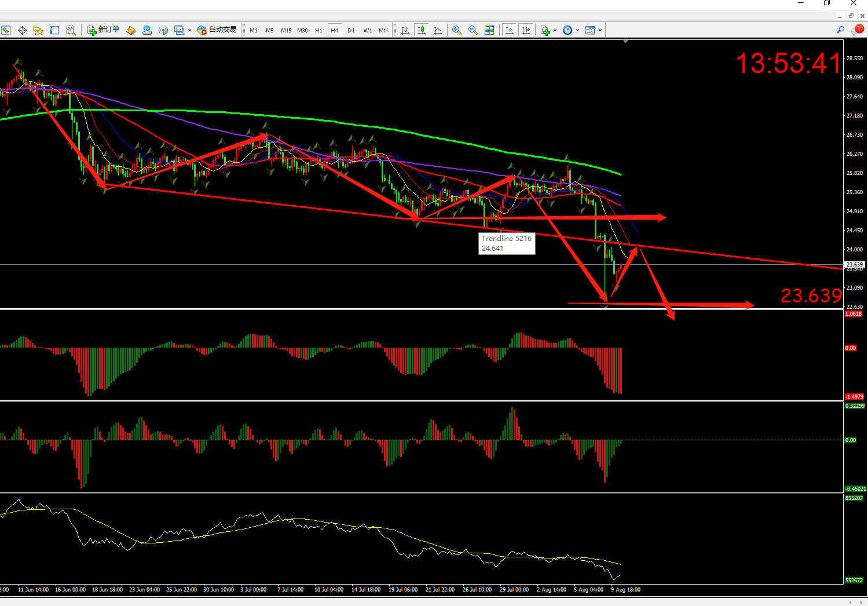Screen dimensions: 868x606
Task: Click the New Order (新订单) button
Action: [x=104, y=30]
